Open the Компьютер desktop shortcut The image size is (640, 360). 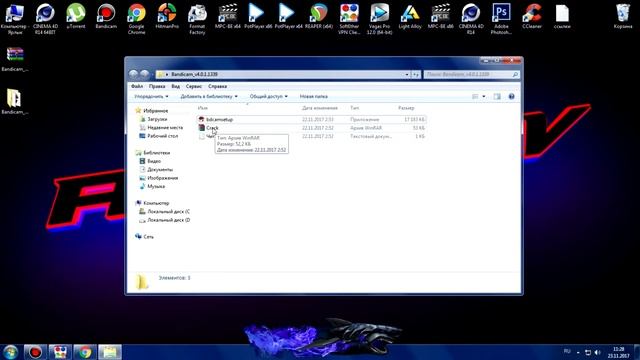point(14,18)
